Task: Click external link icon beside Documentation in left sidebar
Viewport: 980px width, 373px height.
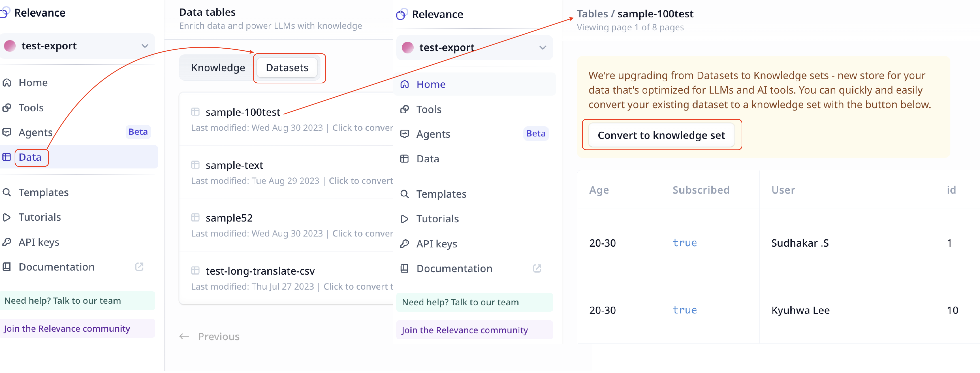Action: coord(139,267)
